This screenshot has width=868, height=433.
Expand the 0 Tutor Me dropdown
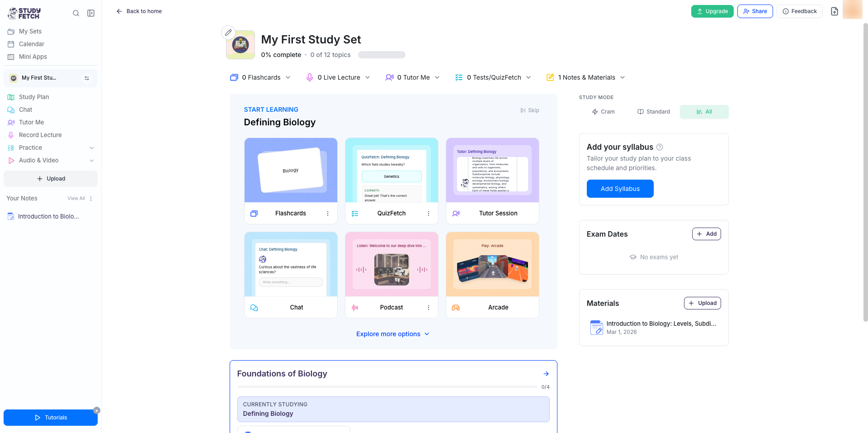pos(412,77)
